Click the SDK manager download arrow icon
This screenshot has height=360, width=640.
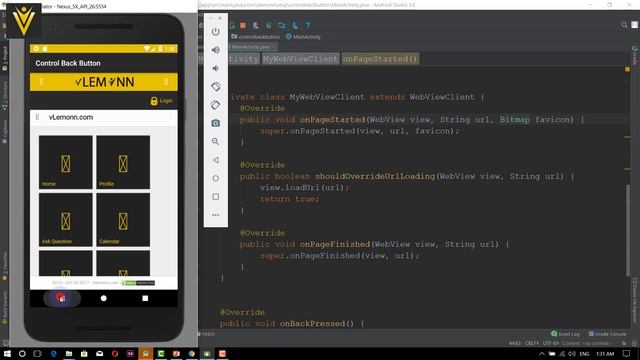point(295,25)
